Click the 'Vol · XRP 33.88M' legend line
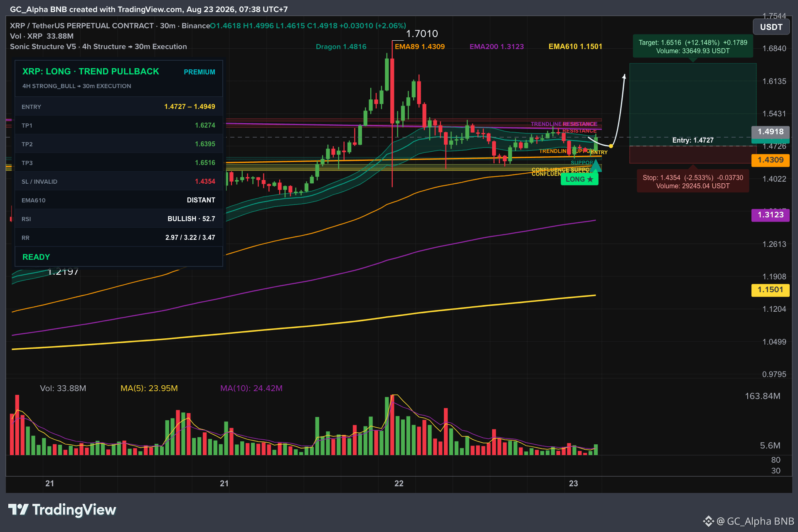The image size is (798, 532). click(x=42, y=36)
